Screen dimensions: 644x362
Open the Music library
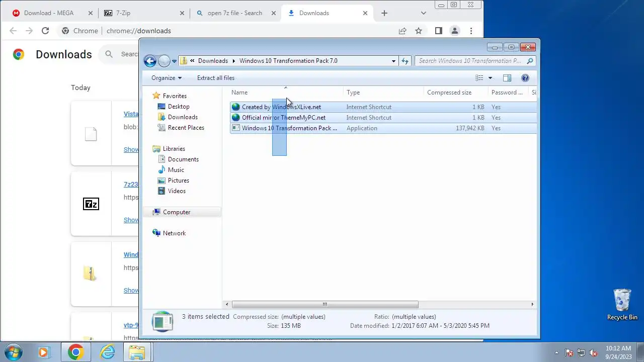[x=176, y=170]
